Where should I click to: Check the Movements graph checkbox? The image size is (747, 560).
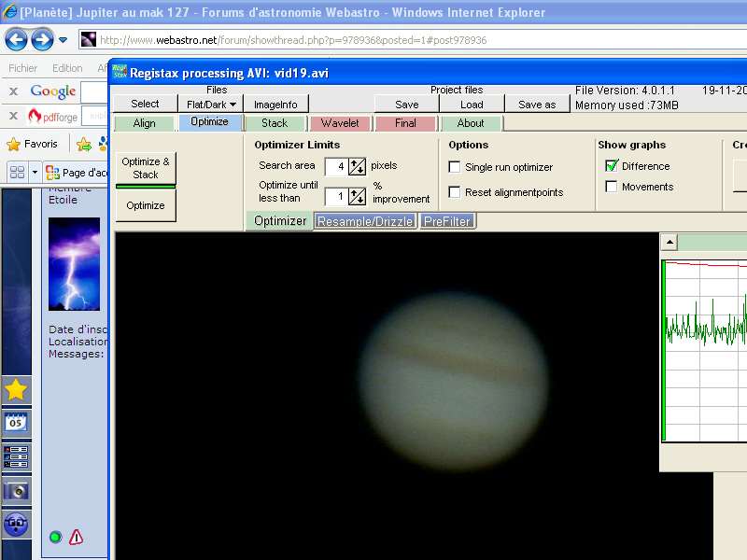tap(612, 186)
